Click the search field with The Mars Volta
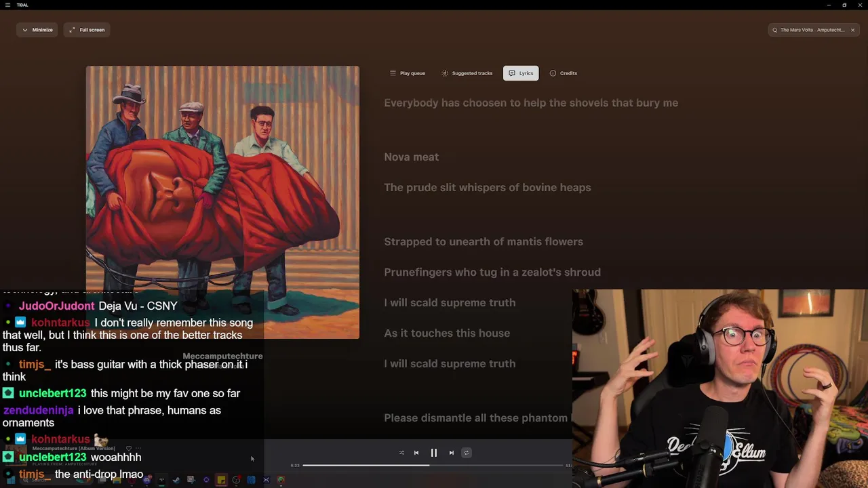 pos(812,30)
